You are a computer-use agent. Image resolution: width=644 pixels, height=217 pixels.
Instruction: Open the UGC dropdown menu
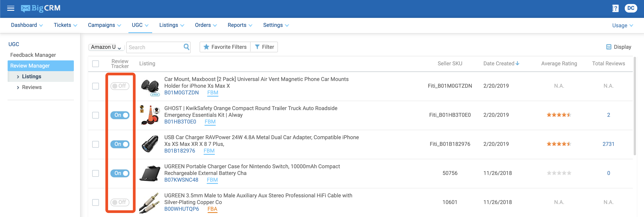pos(140,25)
